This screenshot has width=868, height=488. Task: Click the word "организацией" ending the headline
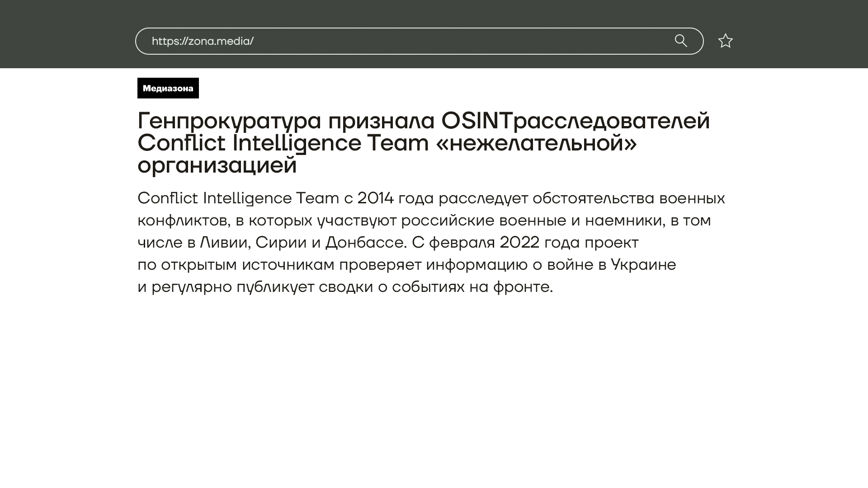(x=217, y=165)
